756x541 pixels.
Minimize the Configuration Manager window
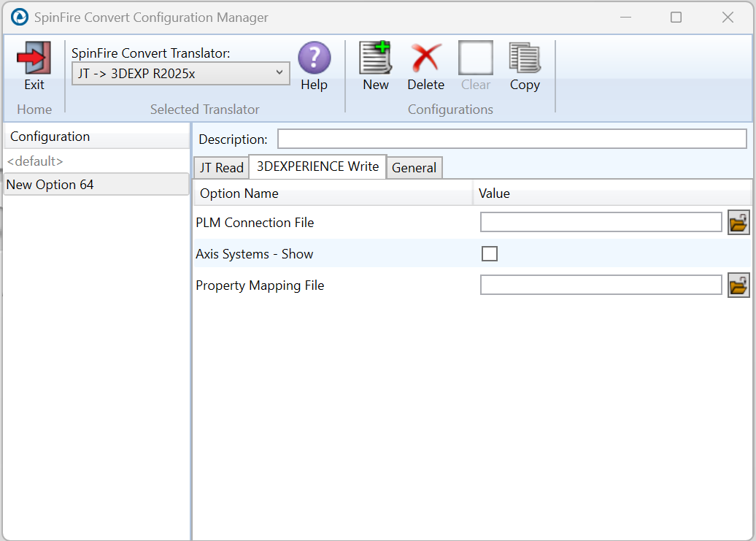(626, 18)
